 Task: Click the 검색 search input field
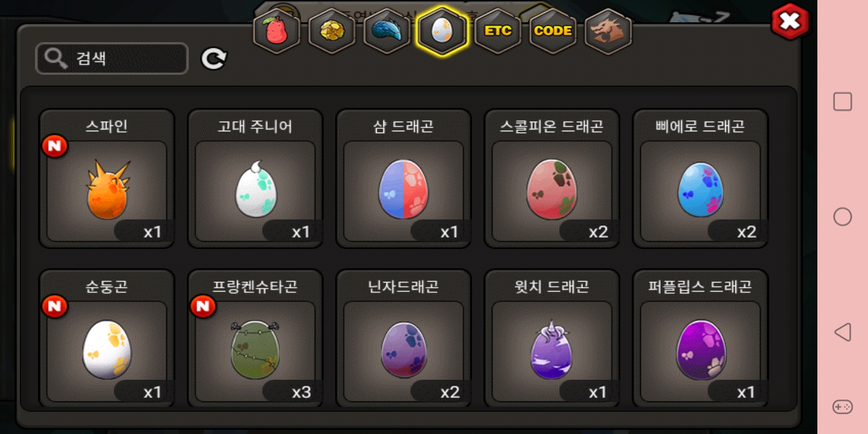(112, 58)
